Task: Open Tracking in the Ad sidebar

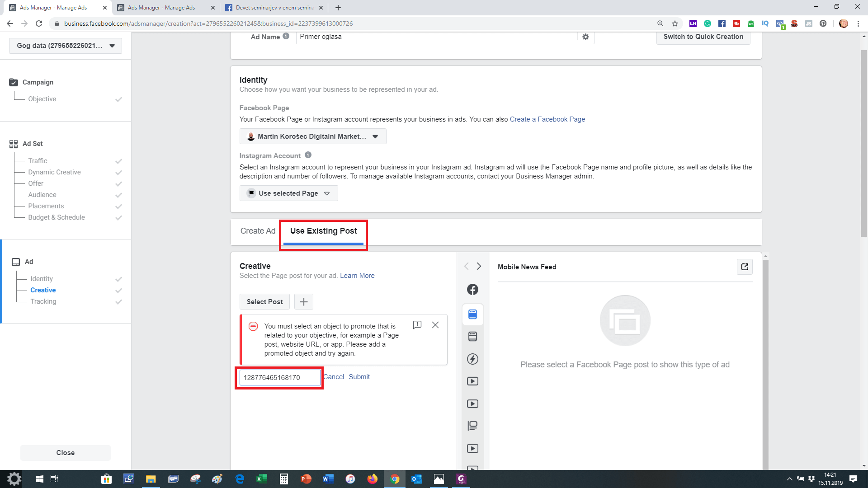Action: coord(43,301)
